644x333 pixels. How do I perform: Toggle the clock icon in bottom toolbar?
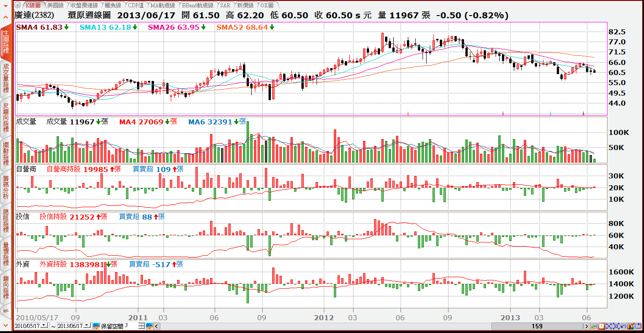pos(602,326)
